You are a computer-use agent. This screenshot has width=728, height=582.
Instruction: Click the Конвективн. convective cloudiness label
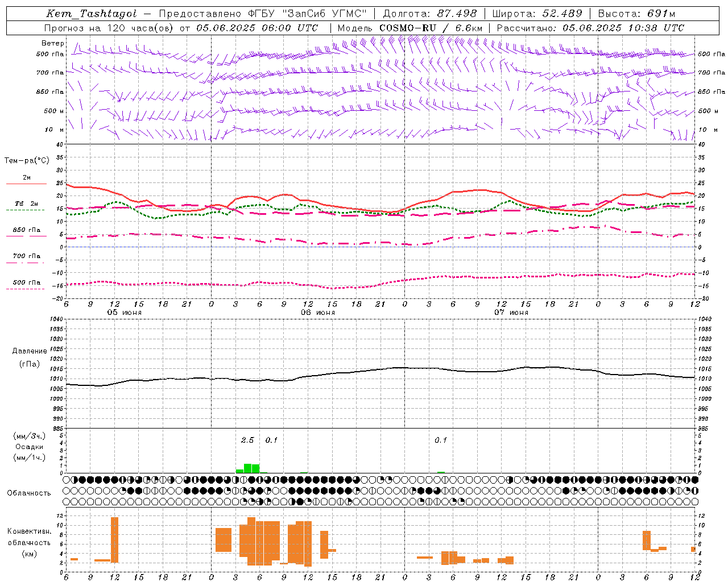[x=30, y=531]
